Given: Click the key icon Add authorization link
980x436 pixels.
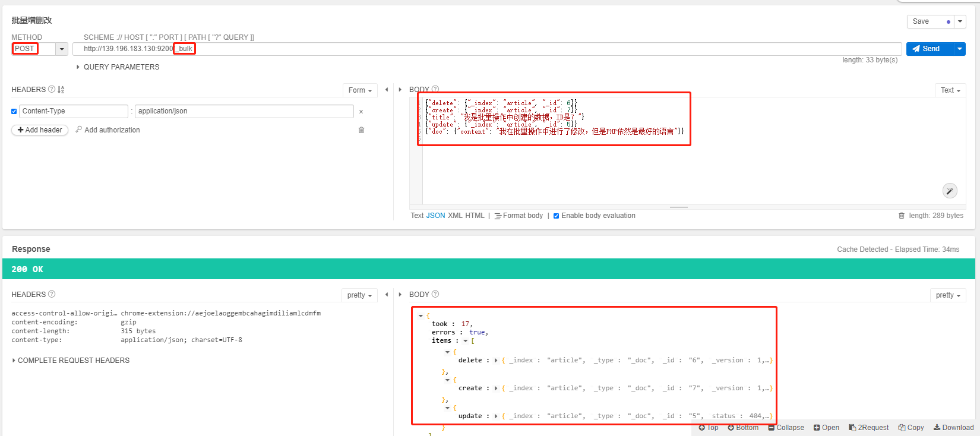Looking at the screenshot, I should [x=108, y=130].
